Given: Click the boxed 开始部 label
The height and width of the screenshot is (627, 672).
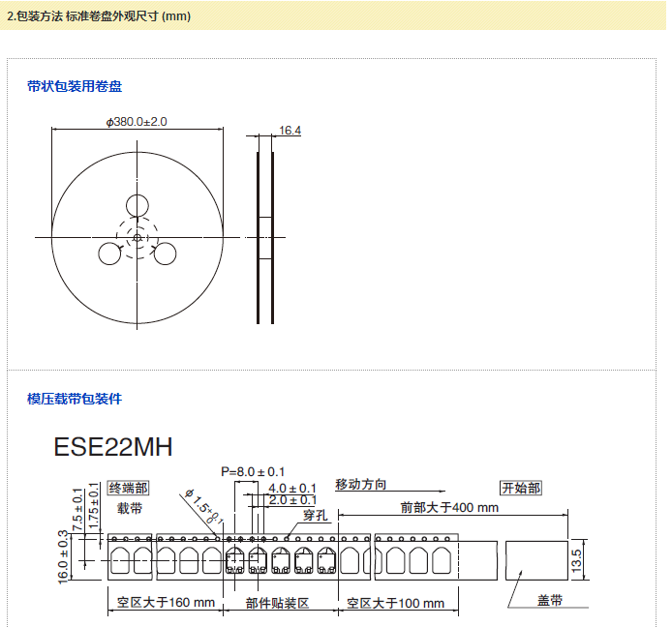Looking at the screenshot, I should point(520,488).
